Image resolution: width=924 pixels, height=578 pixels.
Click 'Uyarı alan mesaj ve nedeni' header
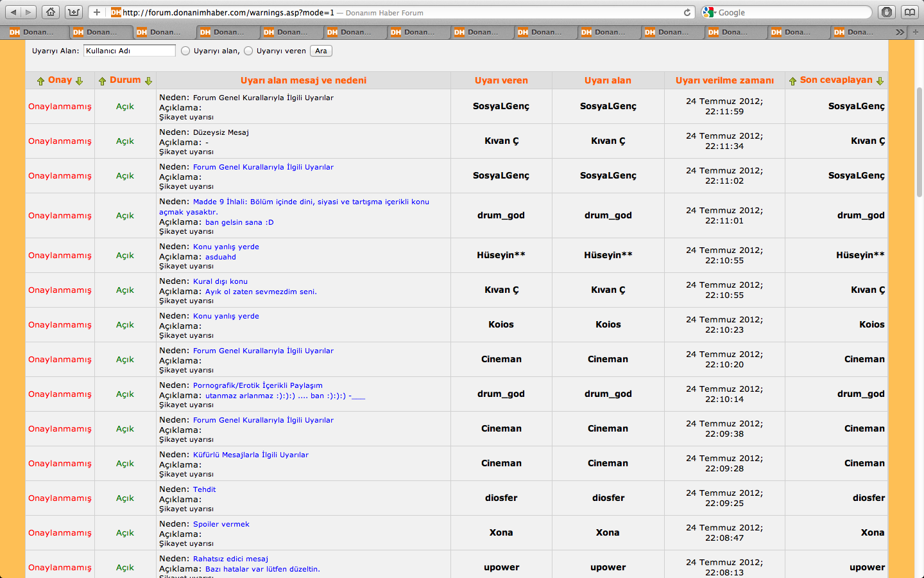click(x=304, y=80)
